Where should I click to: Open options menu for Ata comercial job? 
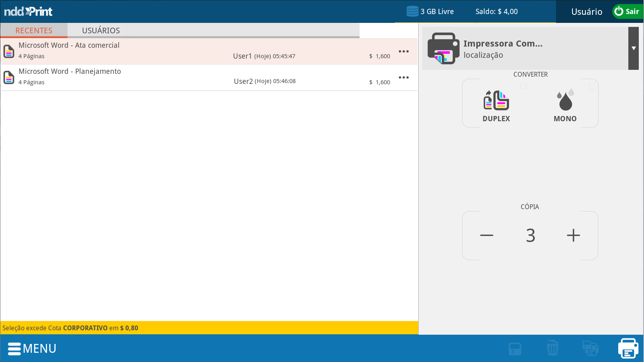click(403, 51)
